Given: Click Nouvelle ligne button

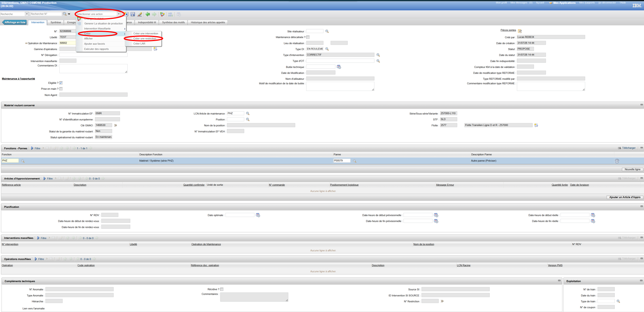Looking at the screenshot, I should point(632,169).
